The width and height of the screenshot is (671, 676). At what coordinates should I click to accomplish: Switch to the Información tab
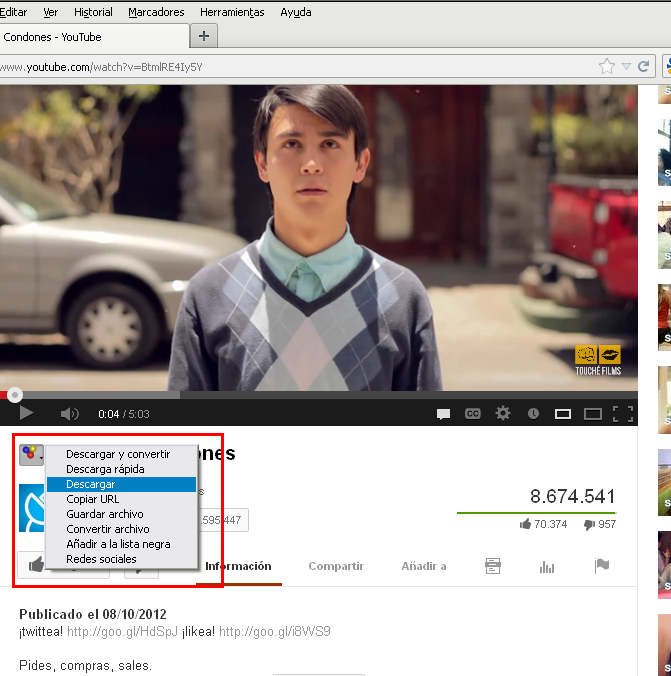pyautogui.click(x=238, y=566)
